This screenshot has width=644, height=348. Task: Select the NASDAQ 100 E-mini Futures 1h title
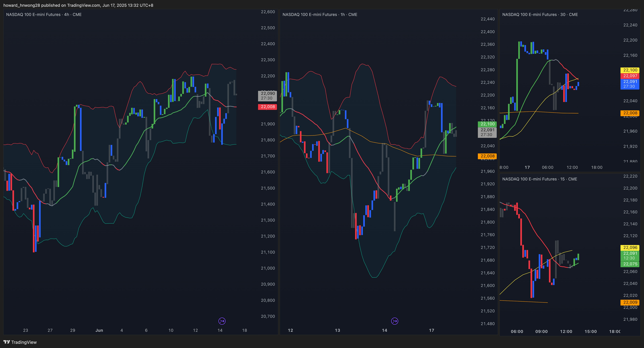click(x=320, y=14)
